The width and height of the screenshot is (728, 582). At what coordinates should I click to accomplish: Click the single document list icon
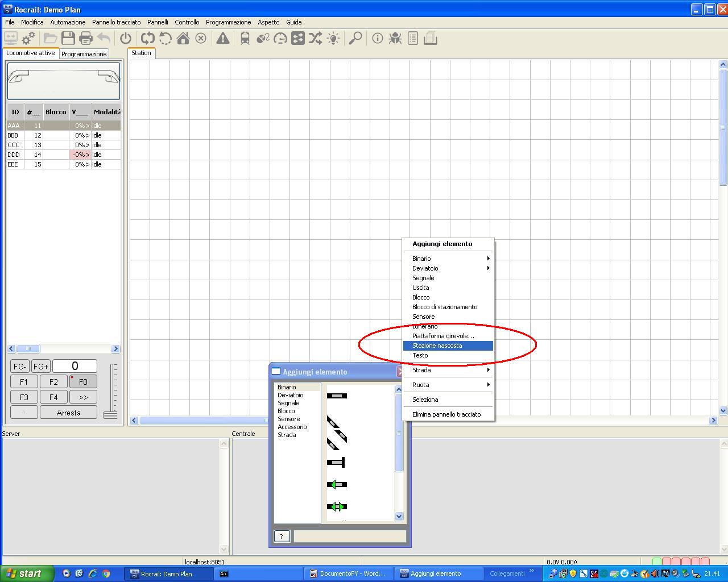(413, 38)
